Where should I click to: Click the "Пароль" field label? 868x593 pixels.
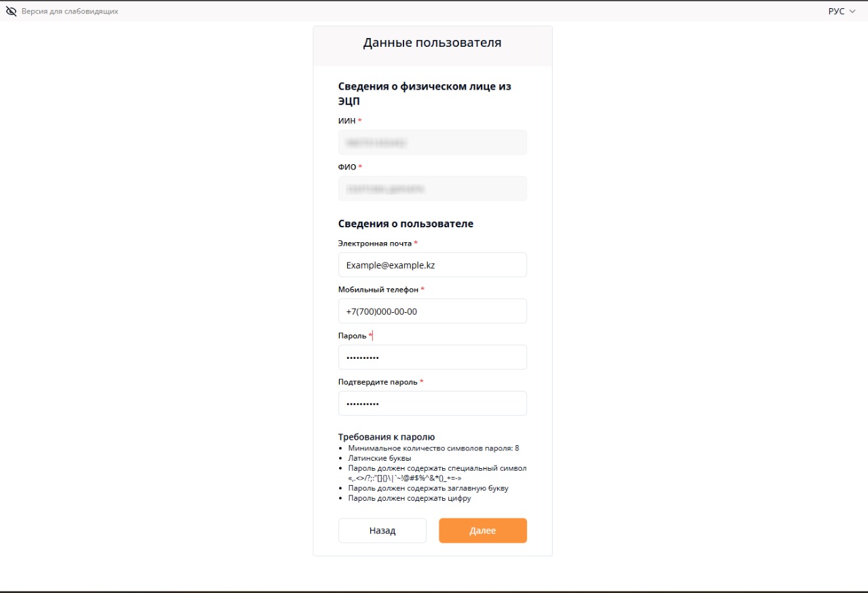(352, 335)
